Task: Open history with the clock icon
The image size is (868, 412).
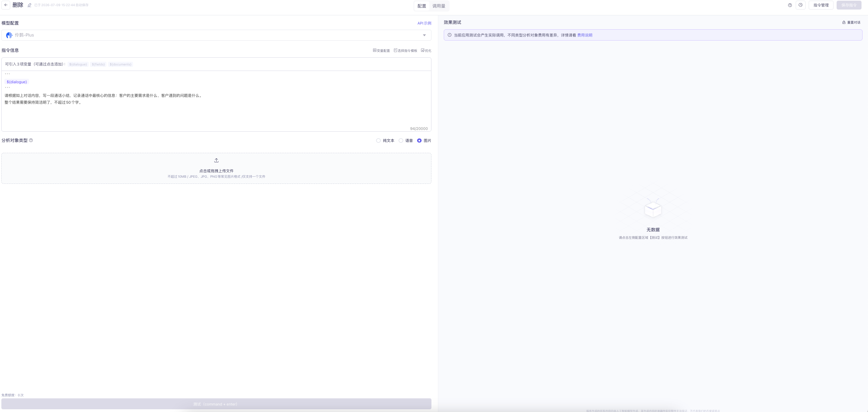Action: click(x=800, y=5)
